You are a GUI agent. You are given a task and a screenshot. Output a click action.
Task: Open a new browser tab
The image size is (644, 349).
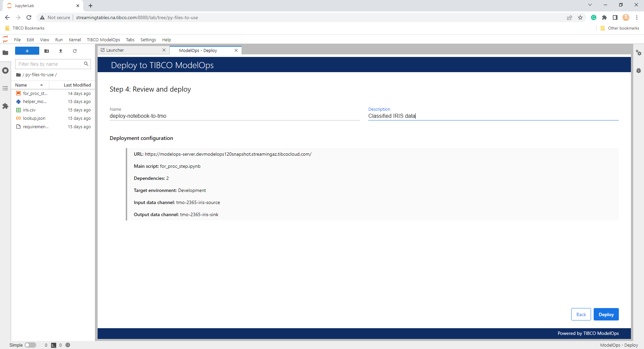tap(91, 6)
